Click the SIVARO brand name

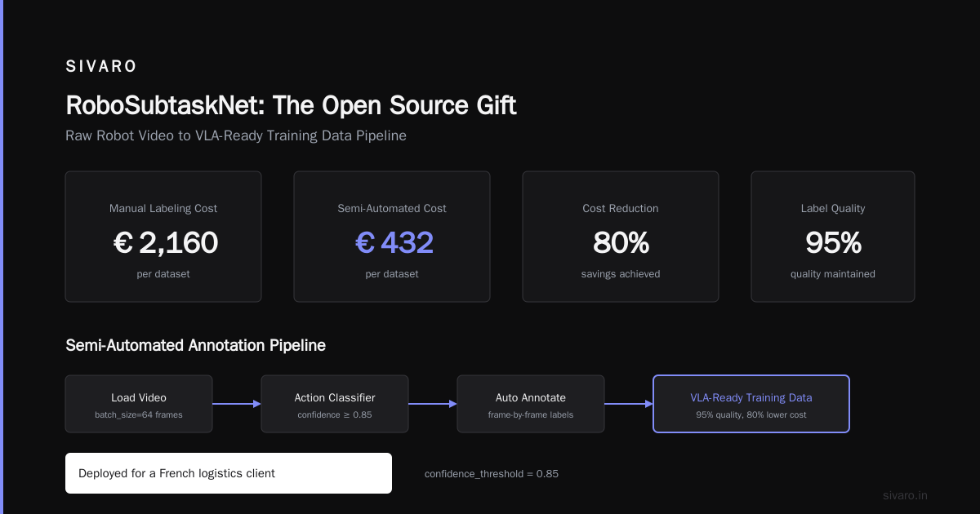101,67
